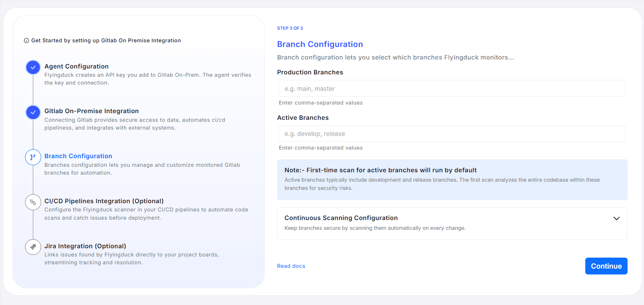The height and width of the screenshot is (305, 644).
Task: Select the blue Branch Configuration step title in the stepper
Action: click(78, 156)
